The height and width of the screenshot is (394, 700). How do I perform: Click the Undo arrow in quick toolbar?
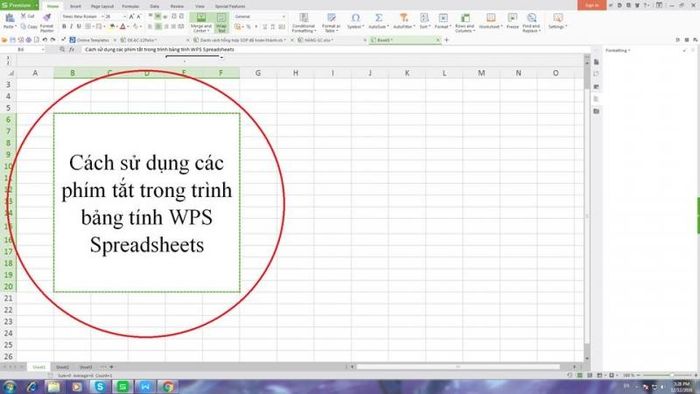[x=45, y=40]
